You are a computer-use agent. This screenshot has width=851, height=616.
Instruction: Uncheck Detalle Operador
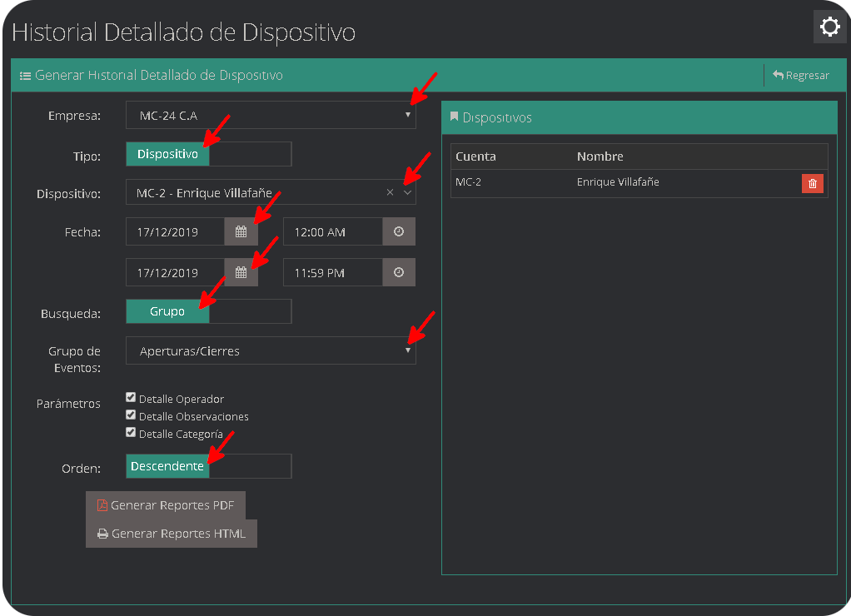(x=131, y=397)
